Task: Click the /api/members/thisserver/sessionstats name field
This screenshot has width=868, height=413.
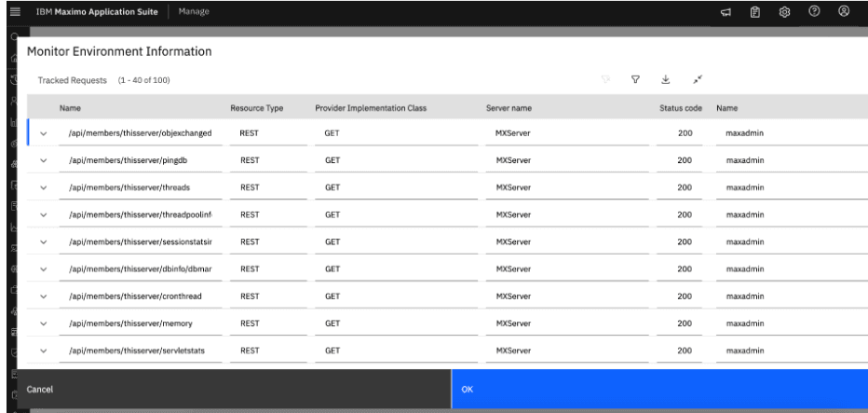Action: click(x=141, y=242)
